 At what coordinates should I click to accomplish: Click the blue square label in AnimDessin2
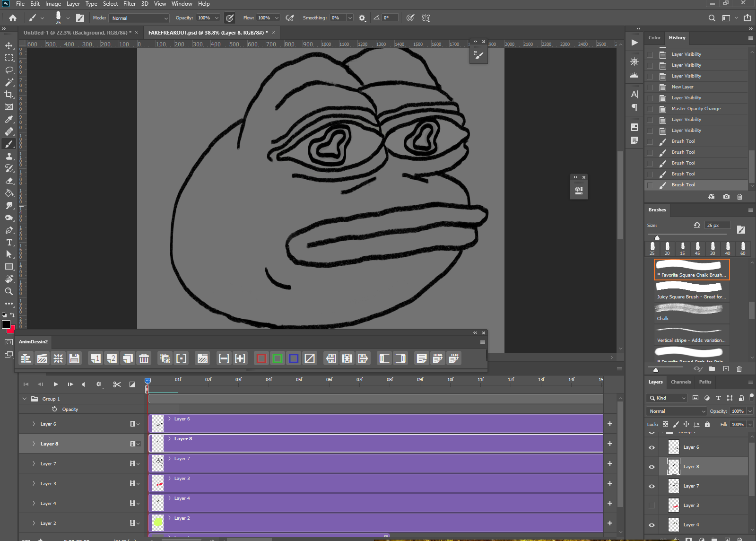[x=294, y=358]
